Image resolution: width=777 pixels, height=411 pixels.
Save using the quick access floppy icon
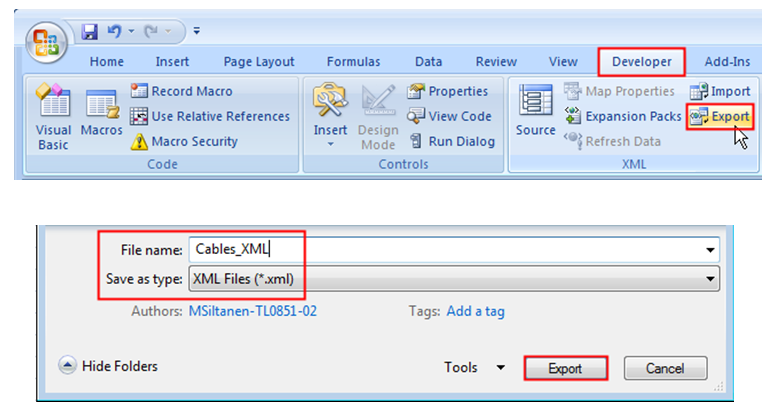click(x=89, y=31)
